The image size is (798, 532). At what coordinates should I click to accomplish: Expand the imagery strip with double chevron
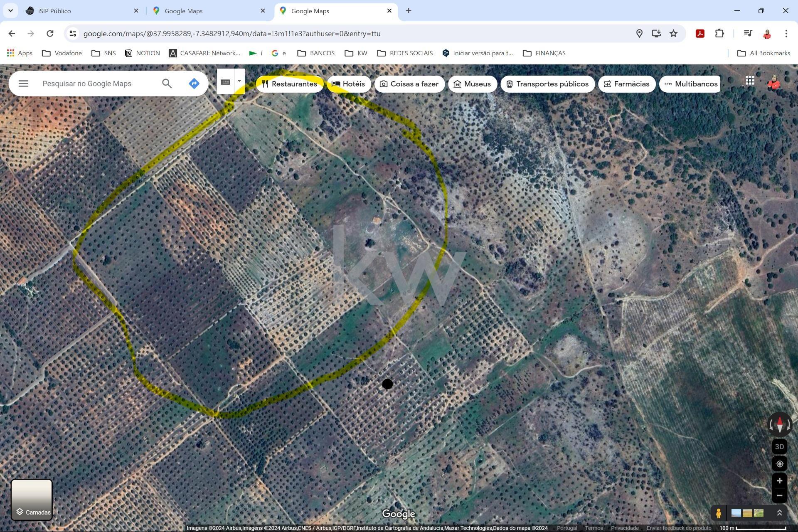click(x=779, y=513)
